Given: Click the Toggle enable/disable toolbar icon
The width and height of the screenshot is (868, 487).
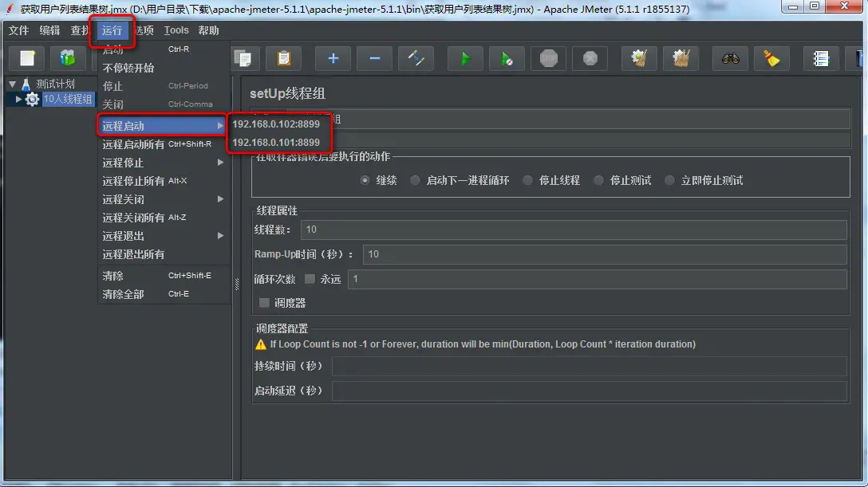Looking at the screenshot, I should pyautogui.click(x=416, y=58).
